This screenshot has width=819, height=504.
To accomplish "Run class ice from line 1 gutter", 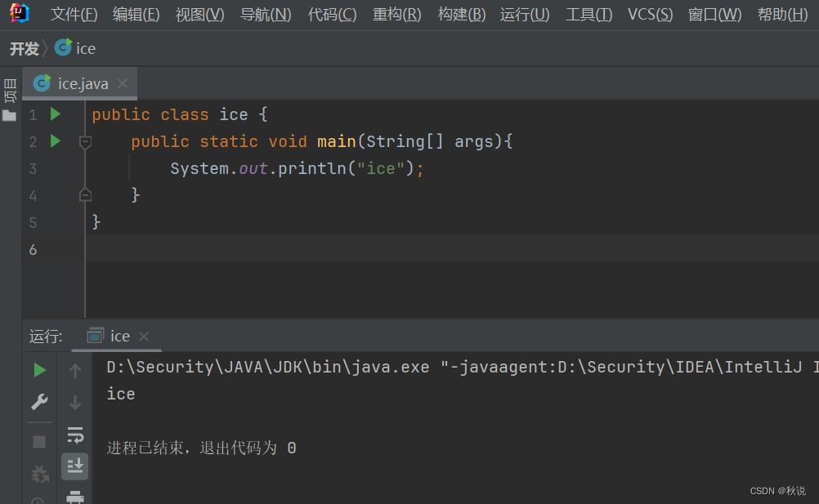I will [56, 114].
